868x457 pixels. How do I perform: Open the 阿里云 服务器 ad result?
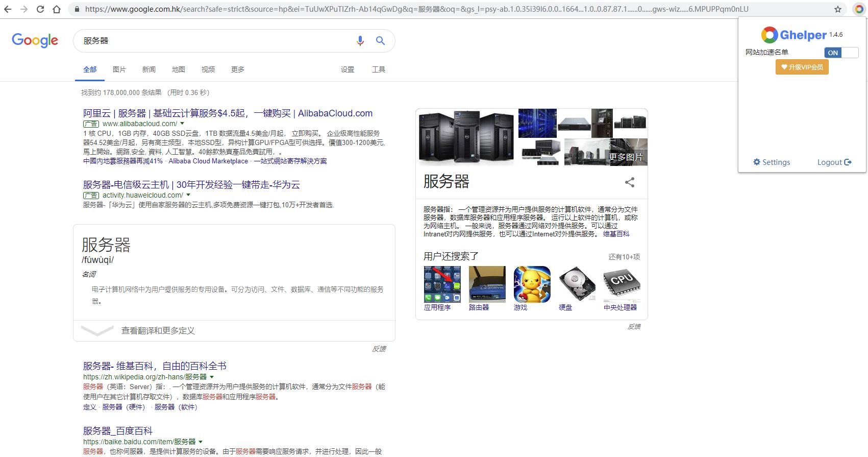[228, 113]
